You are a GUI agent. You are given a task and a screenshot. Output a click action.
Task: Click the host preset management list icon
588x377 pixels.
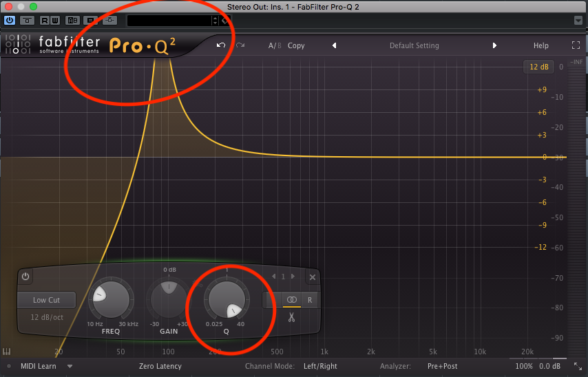tap(90, 20)
